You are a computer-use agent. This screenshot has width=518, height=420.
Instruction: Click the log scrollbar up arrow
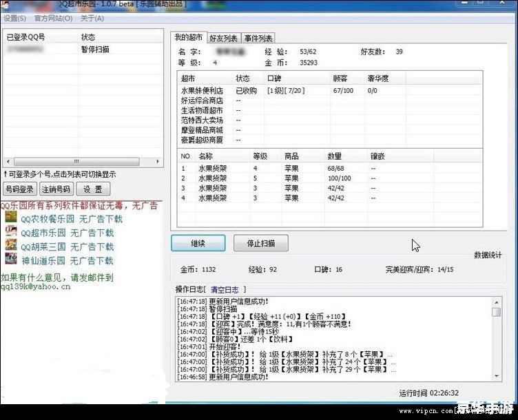pos(497,302)
